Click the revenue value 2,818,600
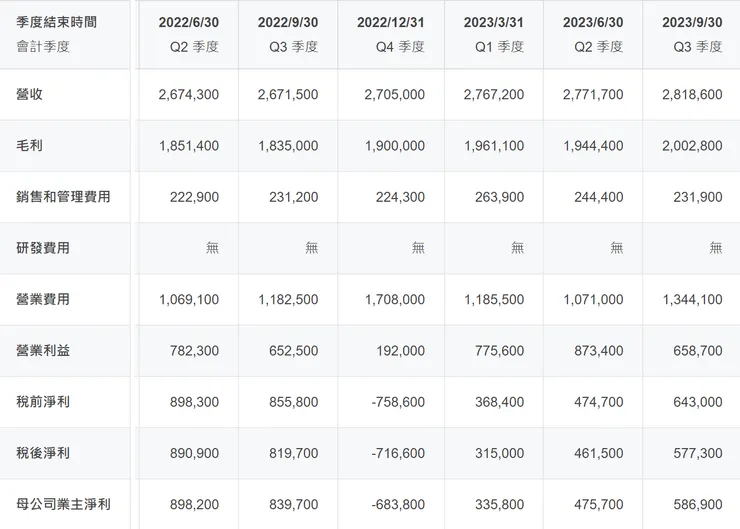This screenshot has height=529, width=740. pos(692,94)
